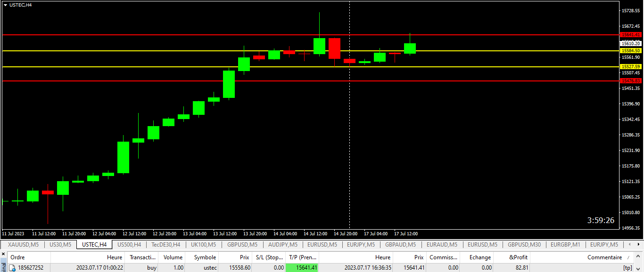Click the 14 Jul 20:00 time label
The image size is (644, 272).
(346, 233)
